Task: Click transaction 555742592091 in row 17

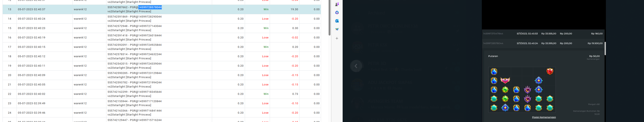Action: (118, 45)
